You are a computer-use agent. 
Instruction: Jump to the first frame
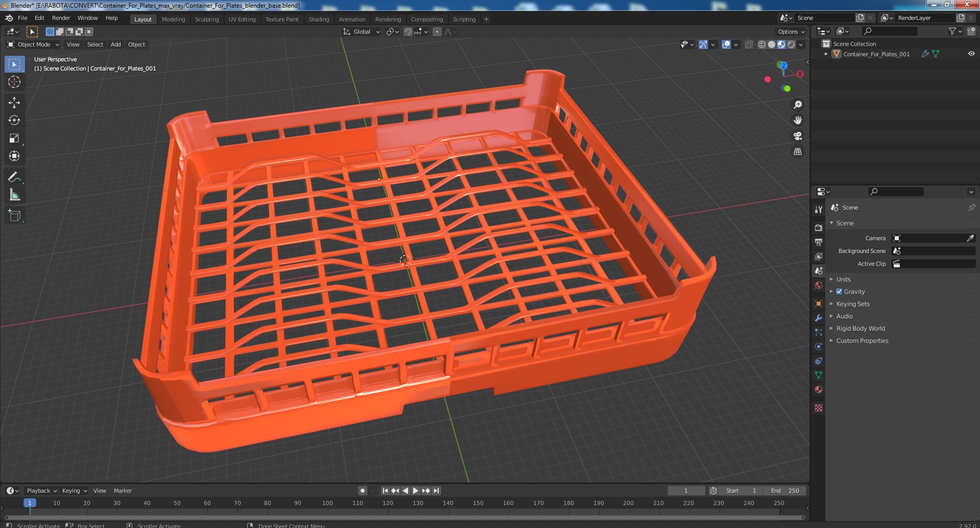tap(386, 491)
